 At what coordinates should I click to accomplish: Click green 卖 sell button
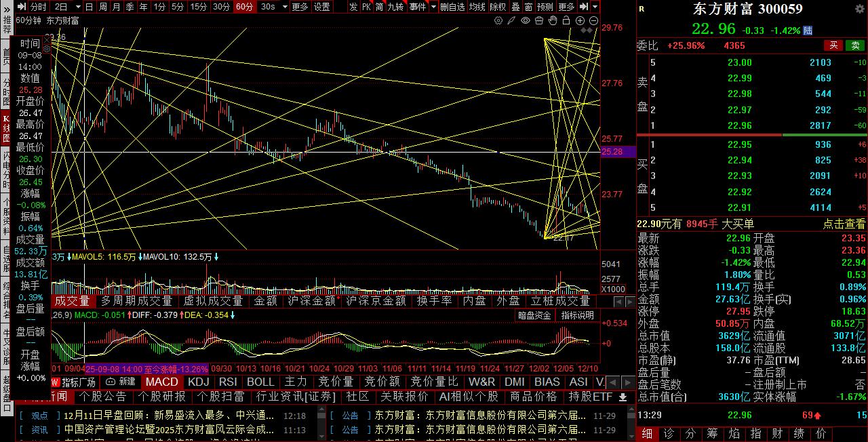[x=855, y=45]
